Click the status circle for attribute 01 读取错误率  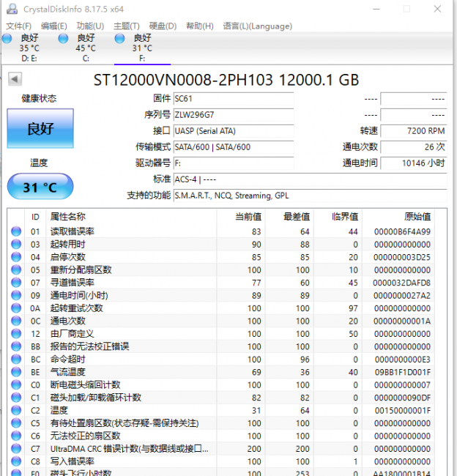[16, 231]
